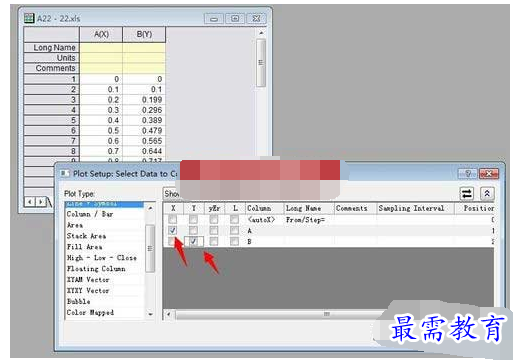The height and width of the screenshot is (360, 513).
Task: Click worksheet vertical scroll up arrow
Action: (261, 33)
